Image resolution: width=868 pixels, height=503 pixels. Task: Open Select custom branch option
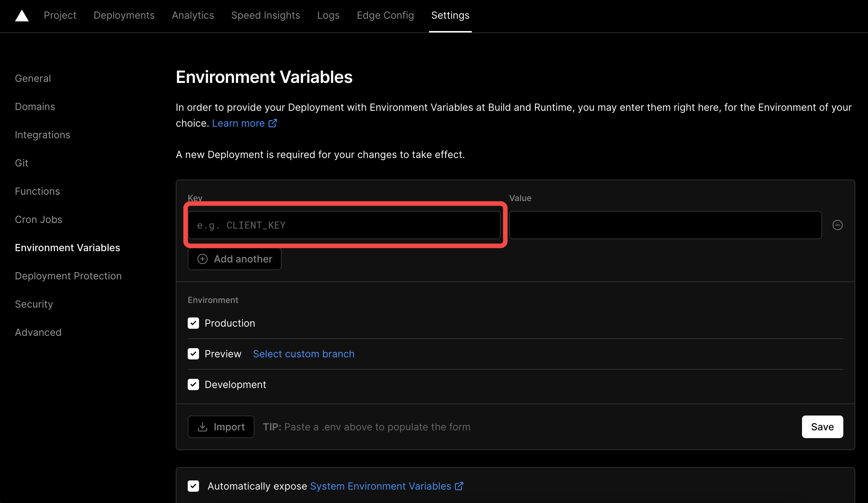303,354
